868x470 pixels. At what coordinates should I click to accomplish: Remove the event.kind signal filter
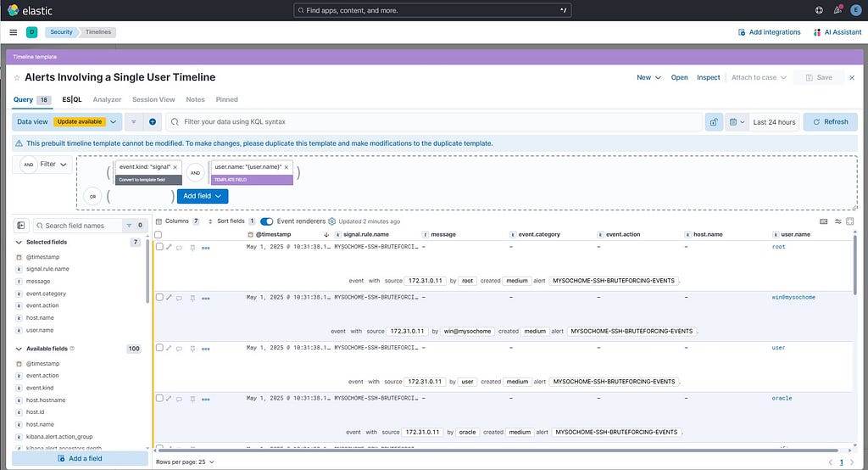point(175,167)
